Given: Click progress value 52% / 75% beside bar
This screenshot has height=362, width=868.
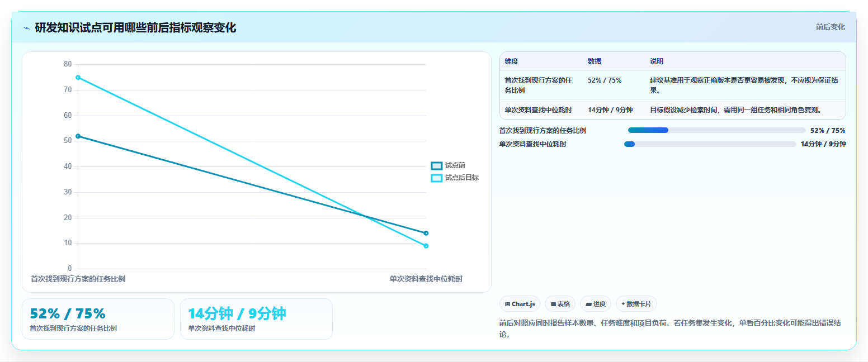Looking at the screenshot, I should 828,130.
